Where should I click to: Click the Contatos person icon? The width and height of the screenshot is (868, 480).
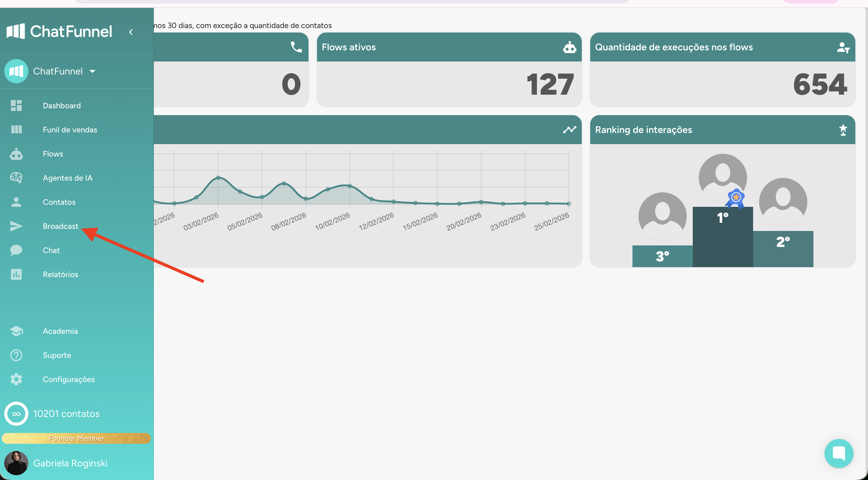tap(16, 202)
